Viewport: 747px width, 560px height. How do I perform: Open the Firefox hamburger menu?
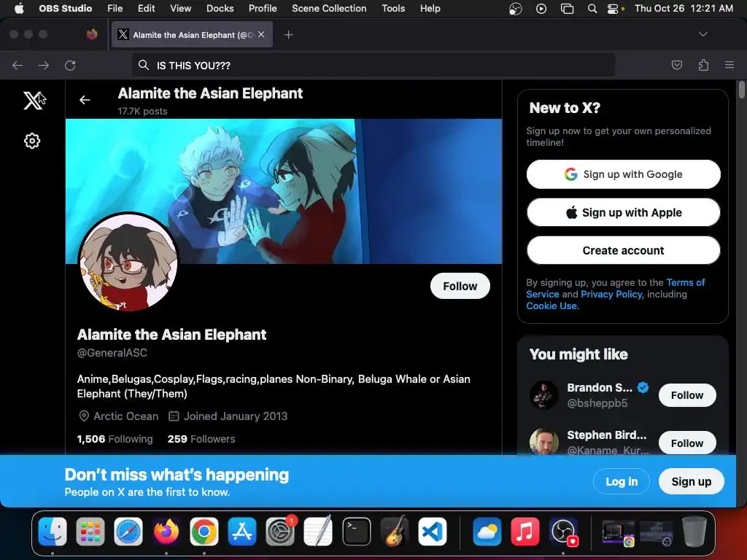[729, 65]
